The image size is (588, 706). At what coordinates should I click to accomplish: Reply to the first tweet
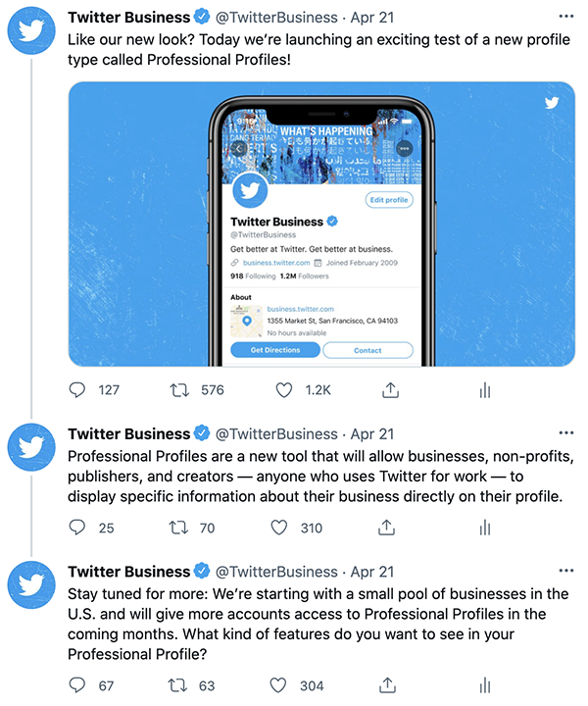[x=78, y=389]
